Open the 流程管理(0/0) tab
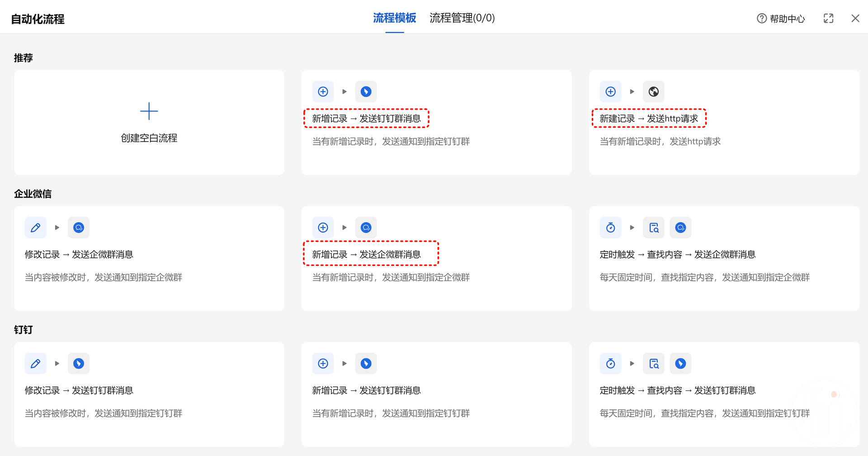This screenshot has height=456, width=868. [462, 18]
